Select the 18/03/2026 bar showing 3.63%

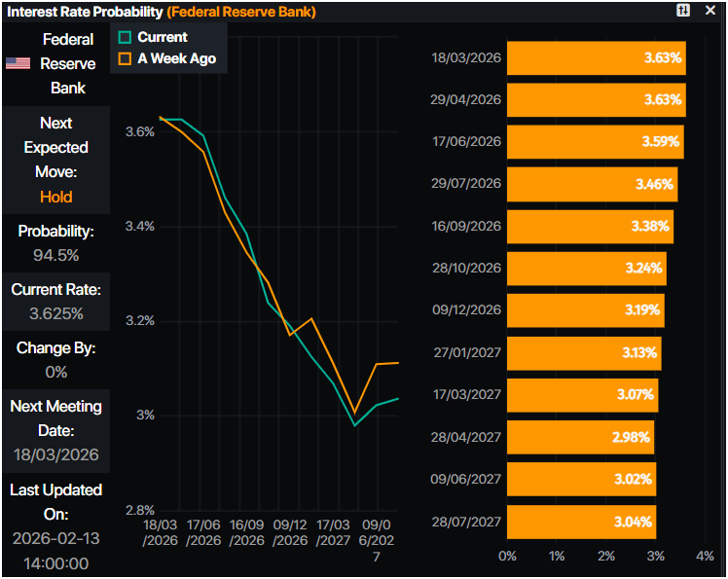[596, 58]
